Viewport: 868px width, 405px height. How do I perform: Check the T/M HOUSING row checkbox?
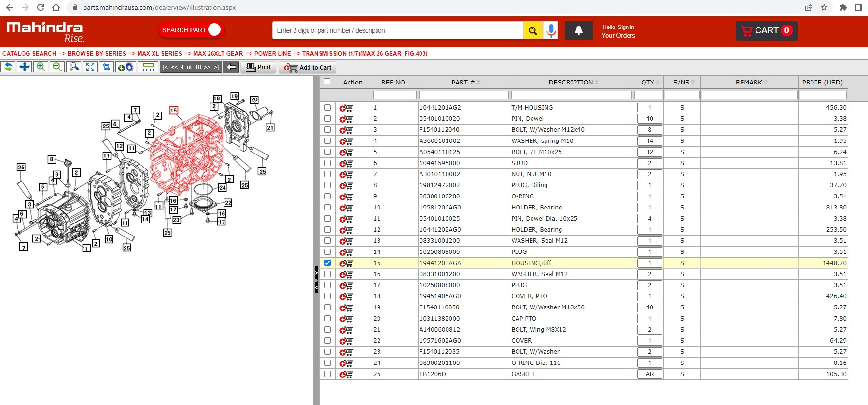pyautogui.click(x=327, y=108)
